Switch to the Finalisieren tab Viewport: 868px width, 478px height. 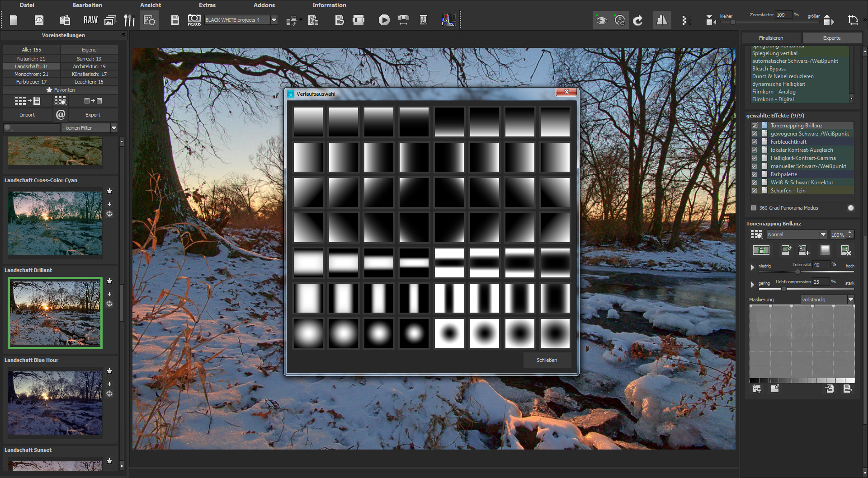(x=771, y=38)
